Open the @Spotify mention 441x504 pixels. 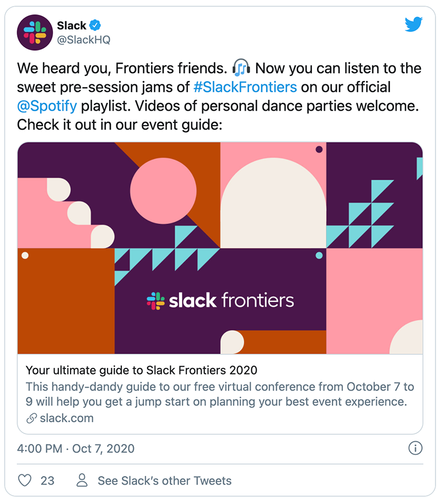47,106
